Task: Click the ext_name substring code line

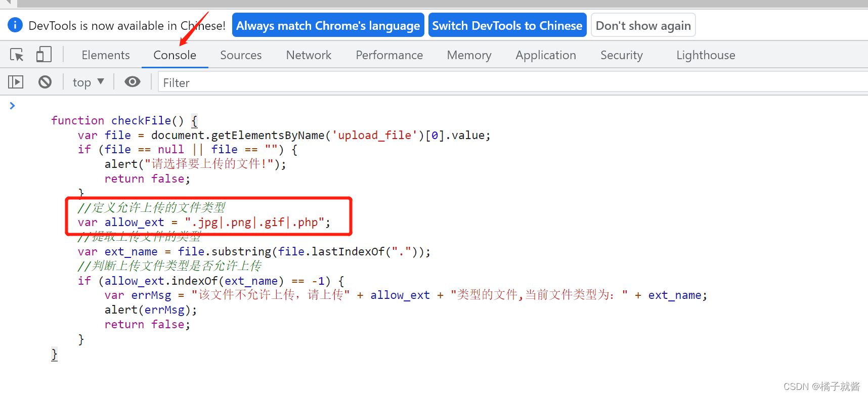Action: tap(254, 251)
